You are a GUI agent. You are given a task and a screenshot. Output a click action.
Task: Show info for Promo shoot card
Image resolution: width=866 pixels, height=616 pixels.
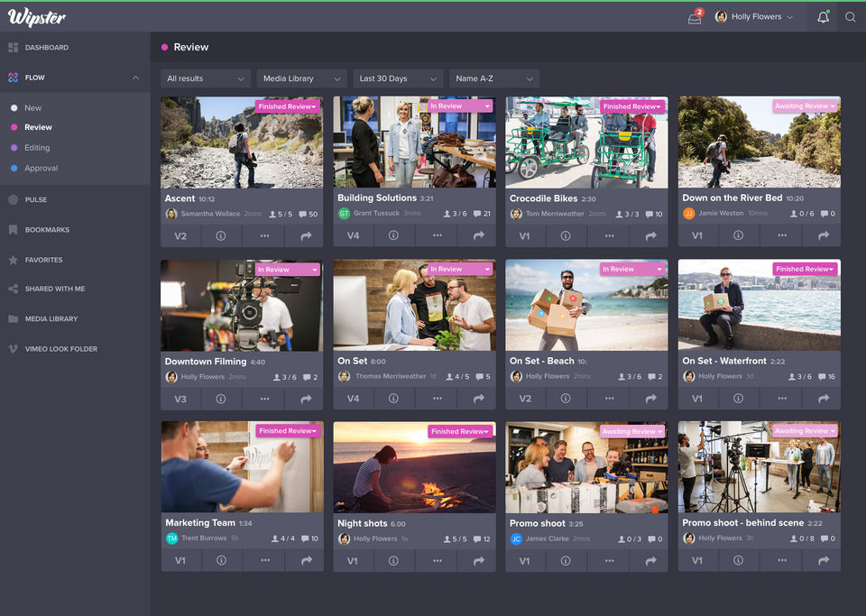[566, 560]
